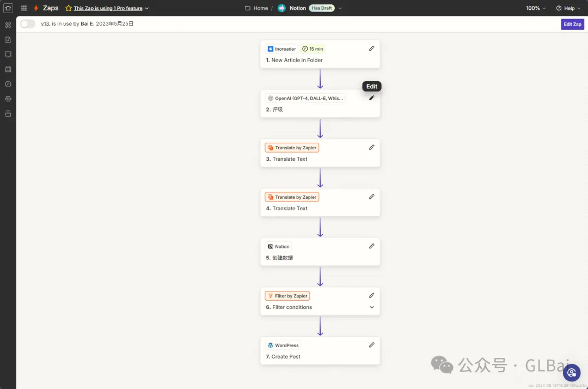Click the lightning-bolt document icon in left sidebar
588x389 pixels.
pyautogui.click(x=8, y=40)
